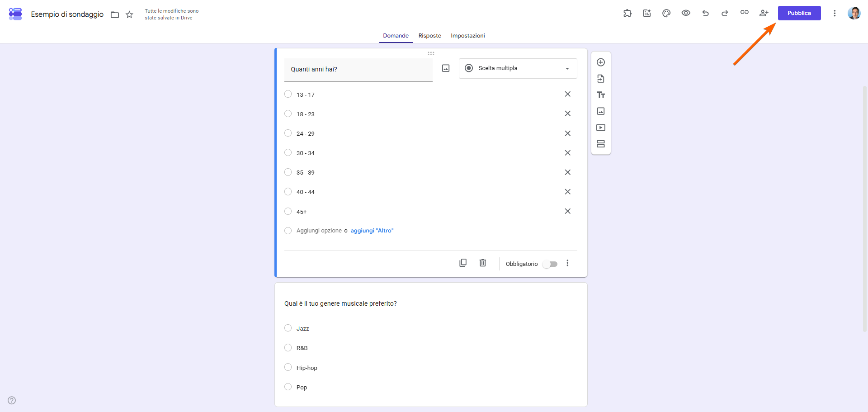The height and width of the screenshot is (412, 868).
Task: Open the Scelta multipla question type dropdown
Action: 518,68
